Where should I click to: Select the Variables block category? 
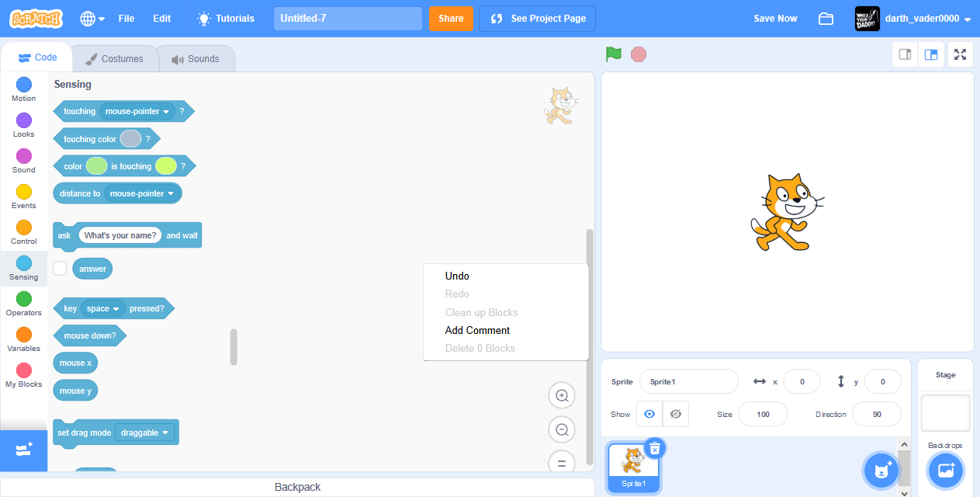pyautogui.click(x=24, y=339)
